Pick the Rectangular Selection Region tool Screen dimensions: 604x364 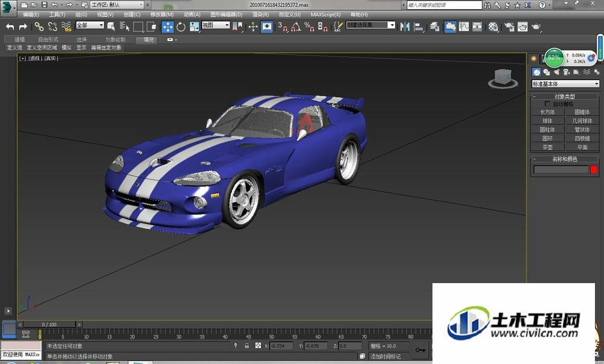tap(138, 27)
